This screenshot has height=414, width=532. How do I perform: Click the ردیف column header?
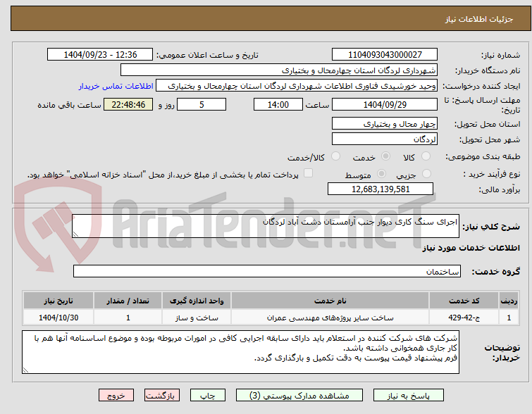509,301
